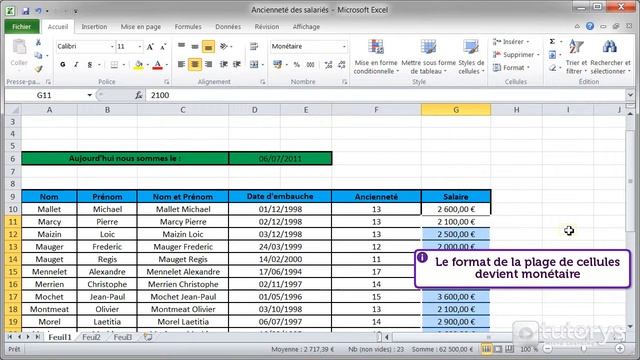The height and width of the screenshot is (360, 640).
Task: Apply the percent style icon
Action: coord(297,64)
